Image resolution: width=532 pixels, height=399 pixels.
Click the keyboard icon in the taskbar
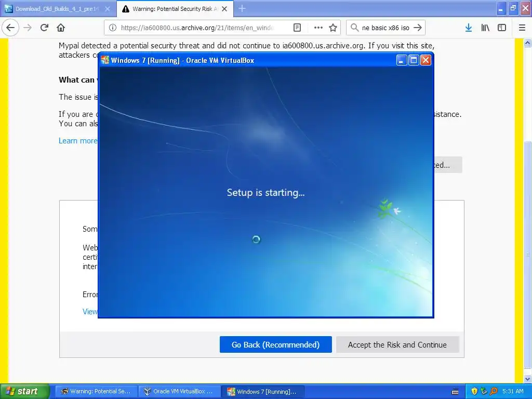(x=455, y=392)
